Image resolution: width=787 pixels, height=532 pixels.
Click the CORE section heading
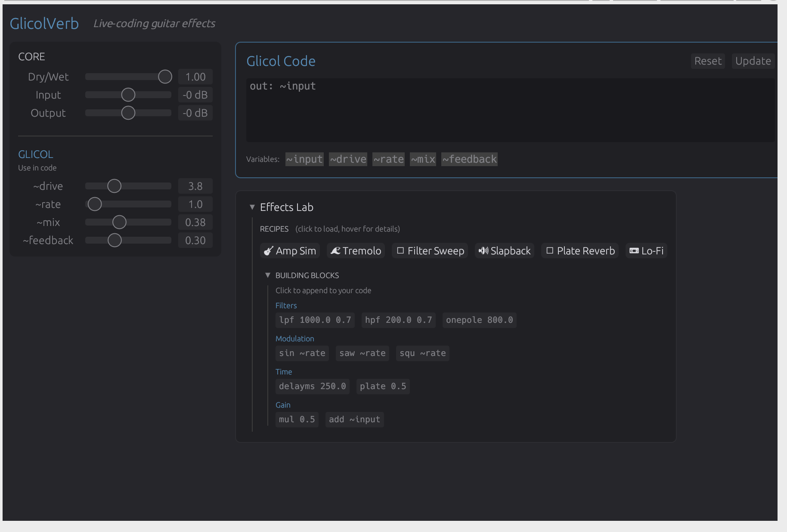coord(31,56)
